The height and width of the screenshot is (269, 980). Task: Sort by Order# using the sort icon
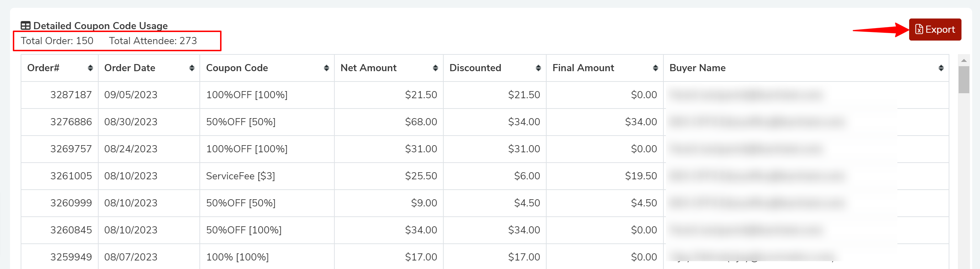coord(90,68)
